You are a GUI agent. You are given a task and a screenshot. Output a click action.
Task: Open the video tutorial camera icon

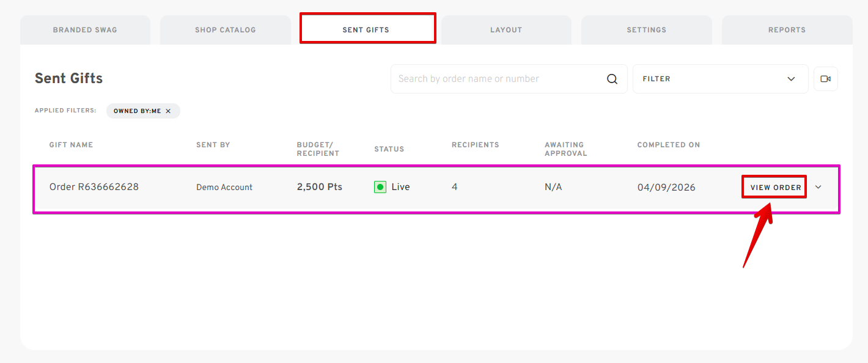(x=826, y=79)
